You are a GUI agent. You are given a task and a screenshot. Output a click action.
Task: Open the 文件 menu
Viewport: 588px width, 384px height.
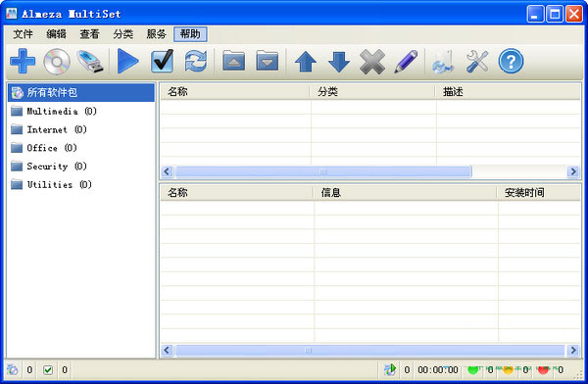23,34
